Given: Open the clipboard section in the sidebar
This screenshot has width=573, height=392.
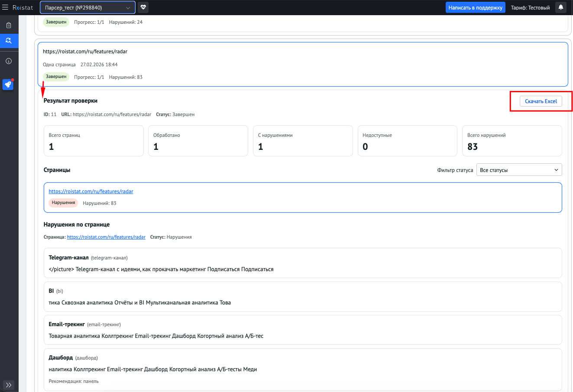Looking at the screenshot, I should point(9,25).
